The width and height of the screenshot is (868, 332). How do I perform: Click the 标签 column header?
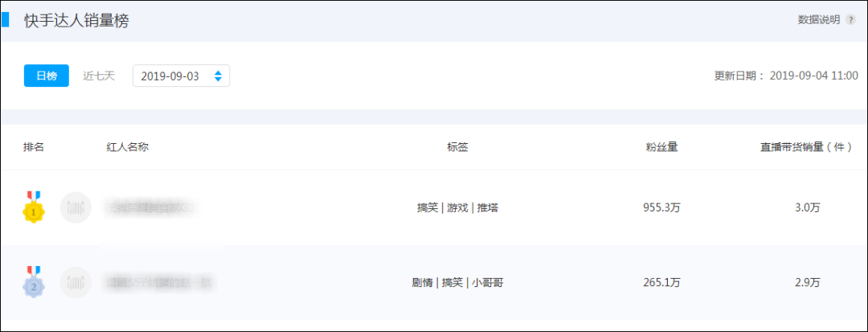(x=457, y=147)
